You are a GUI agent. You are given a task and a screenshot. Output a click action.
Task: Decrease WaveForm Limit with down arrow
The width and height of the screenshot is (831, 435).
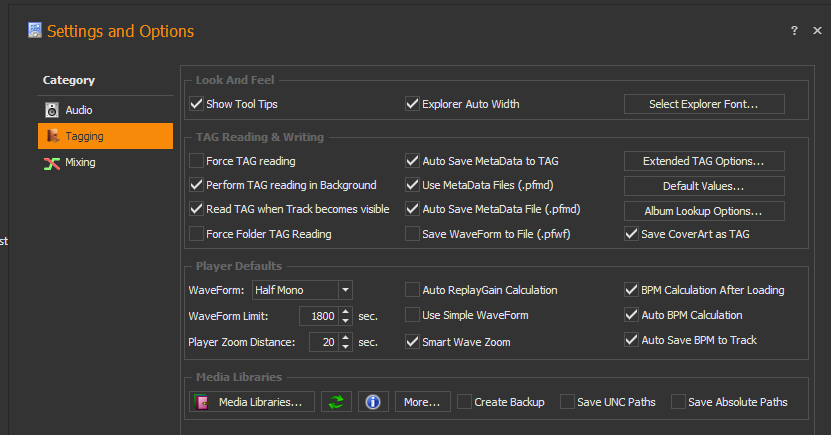click(x=346, y=321)
